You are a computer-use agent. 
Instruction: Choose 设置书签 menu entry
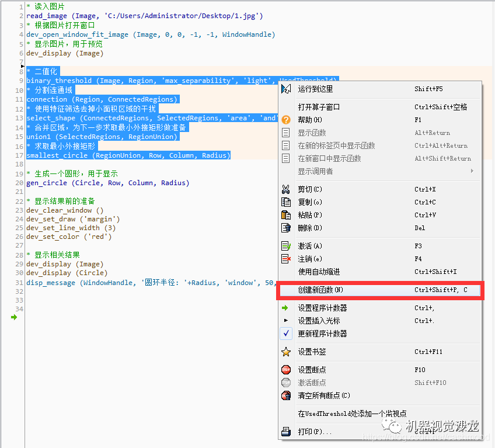click(x=380, y=352)
